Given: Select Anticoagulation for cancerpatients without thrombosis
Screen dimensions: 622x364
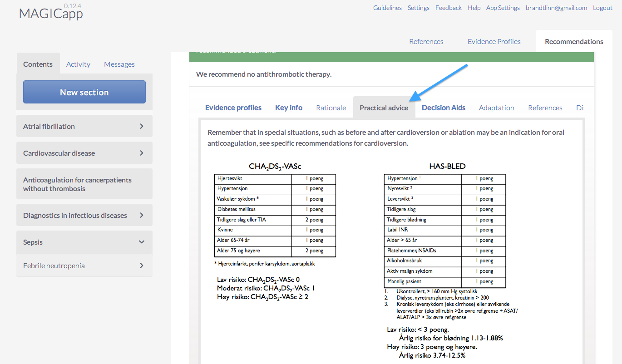Looking at the screenshot, I should 84,184.
